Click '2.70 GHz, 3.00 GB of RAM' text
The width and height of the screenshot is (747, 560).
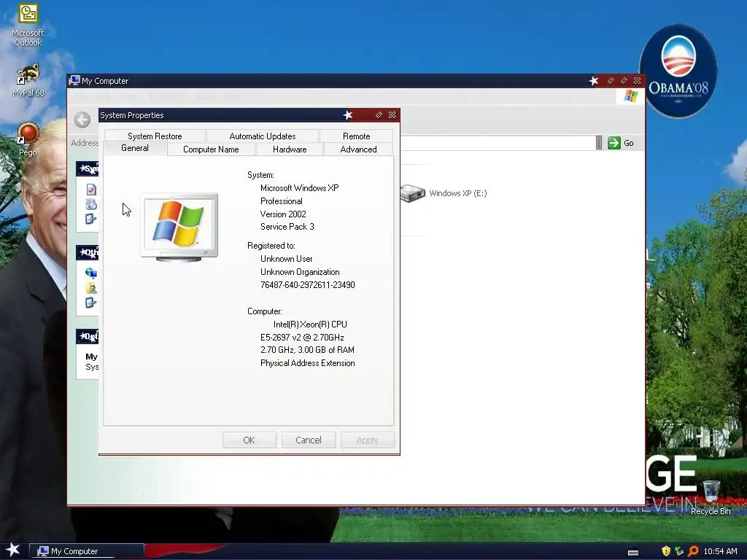(x=307, y=350)
